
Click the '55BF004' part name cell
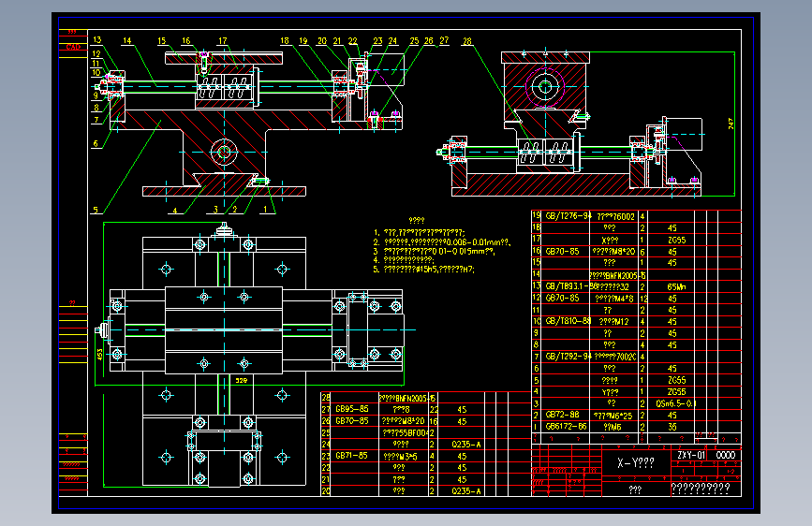pos(405,432)
